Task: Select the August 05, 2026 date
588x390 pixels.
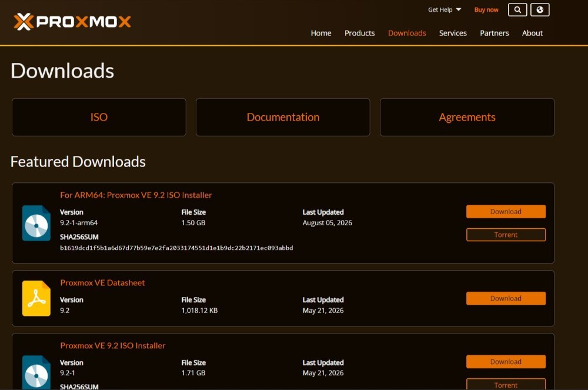Action: (x=328, y=223)
